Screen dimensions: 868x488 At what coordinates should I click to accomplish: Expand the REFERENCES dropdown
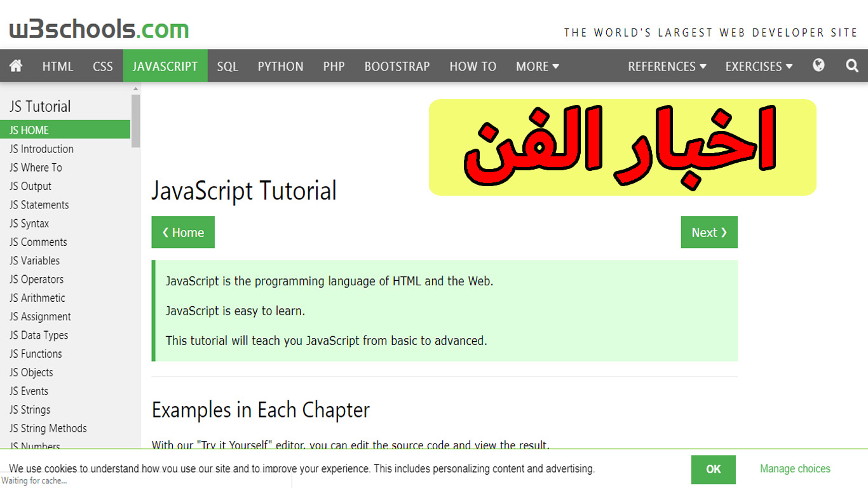[x=667, y=65]
